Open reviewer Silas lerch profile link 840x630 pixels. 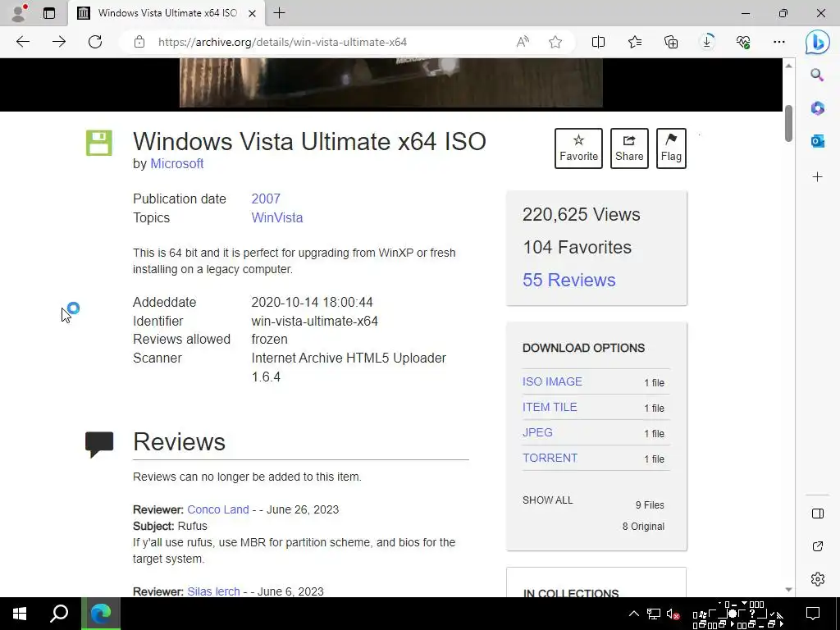(213, 591)
